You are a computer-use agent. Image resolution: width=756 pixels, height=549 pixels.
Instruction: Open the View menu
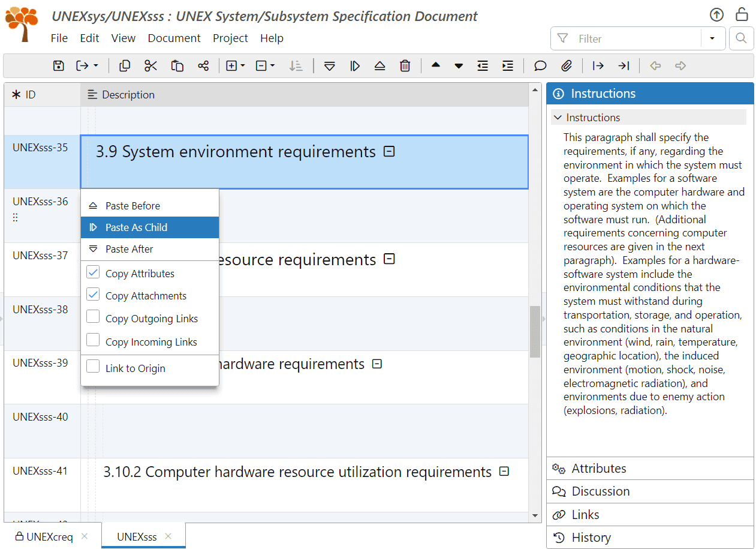[x=124, y=38]
